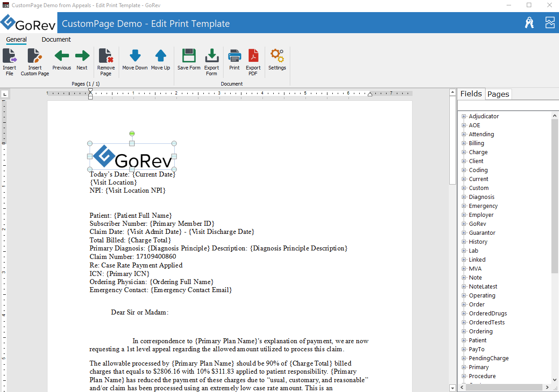Image resolution: width=559 pixels, height=392 pixels.
Task: Select Custom in fields tree
Action: coord(479,188)
